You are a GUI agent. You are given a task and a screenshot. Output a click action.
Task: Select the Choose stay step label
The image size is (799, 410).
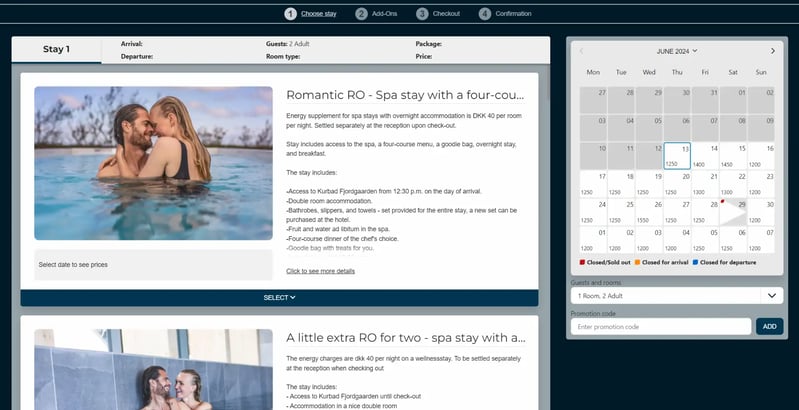click(318, 14)
